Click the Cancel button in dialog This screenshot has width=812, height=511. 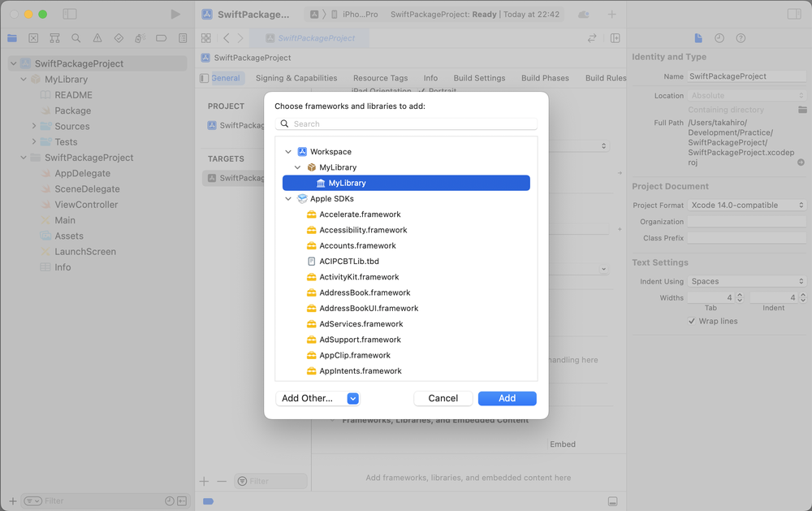click(x=443, y=398)
